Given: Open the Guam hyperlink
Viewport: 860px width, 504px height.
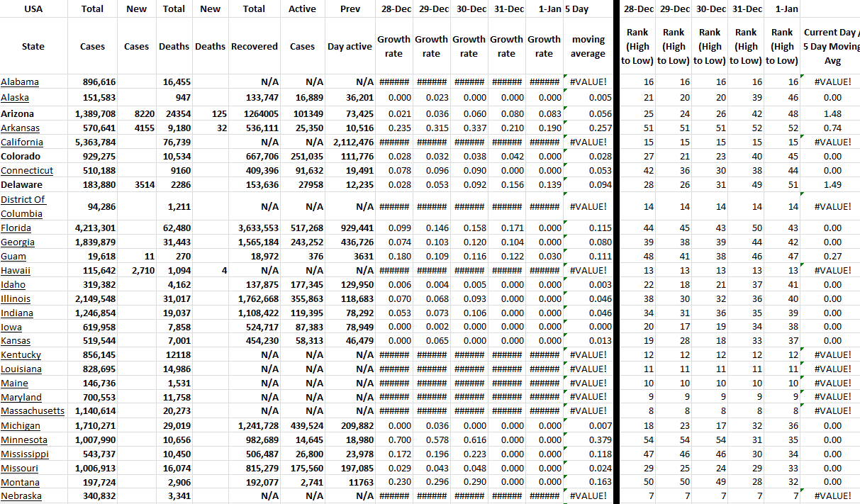Looking at the screenshot, I should [13, 257].
